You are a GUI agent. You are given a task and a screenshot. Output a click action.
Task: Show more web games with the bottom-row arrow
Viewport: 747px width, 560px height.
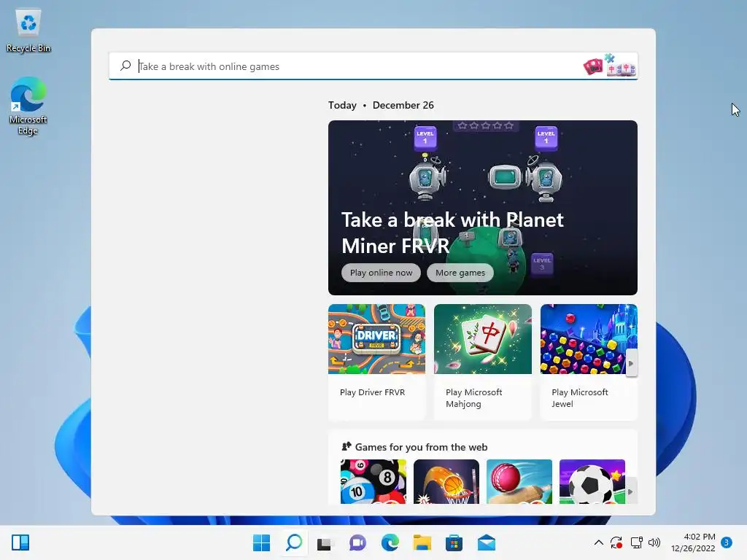point(631,491)
